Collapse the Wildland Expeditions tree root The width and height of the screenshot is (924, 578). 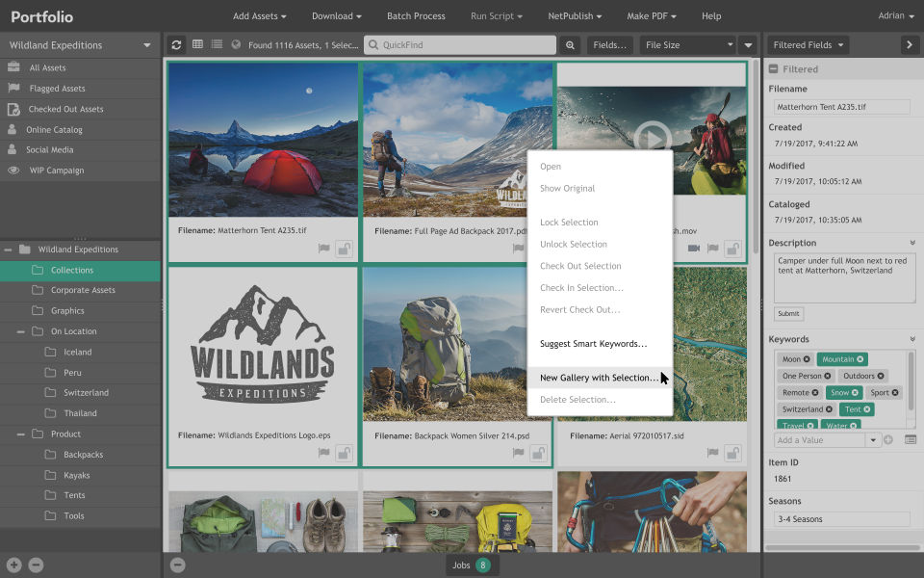click(x=9, y=250)
